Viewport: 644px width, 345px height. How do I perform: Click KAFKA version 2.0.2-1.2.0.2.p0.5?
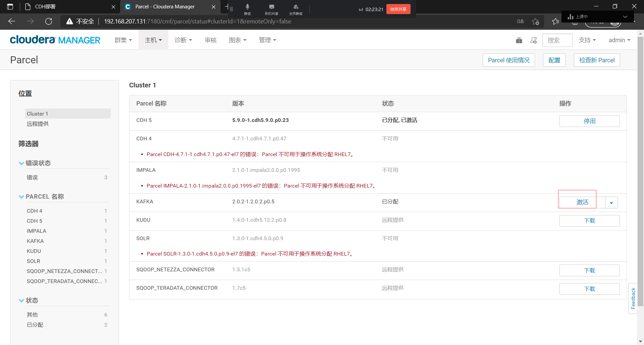point(253,202)
